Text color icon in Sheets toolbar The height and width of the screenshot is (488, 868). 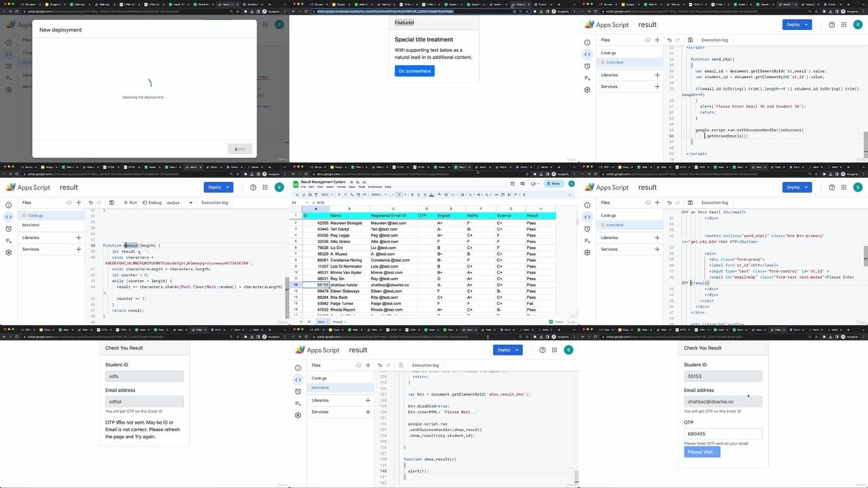(x=431, y=194)
